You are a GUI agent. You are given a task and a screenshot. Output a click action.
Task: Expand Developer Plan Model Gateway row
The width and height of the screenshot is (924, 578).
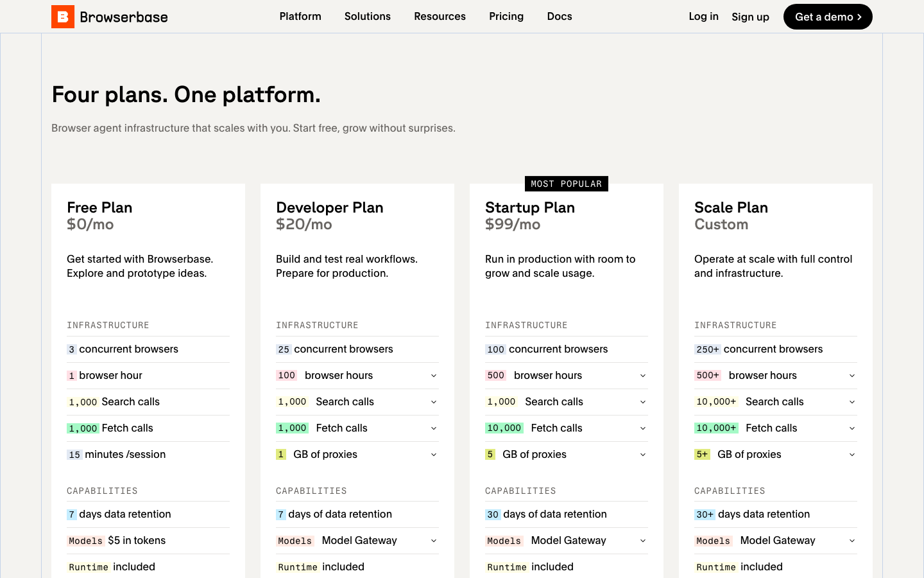pyautogui.click(x=357, y=541)
